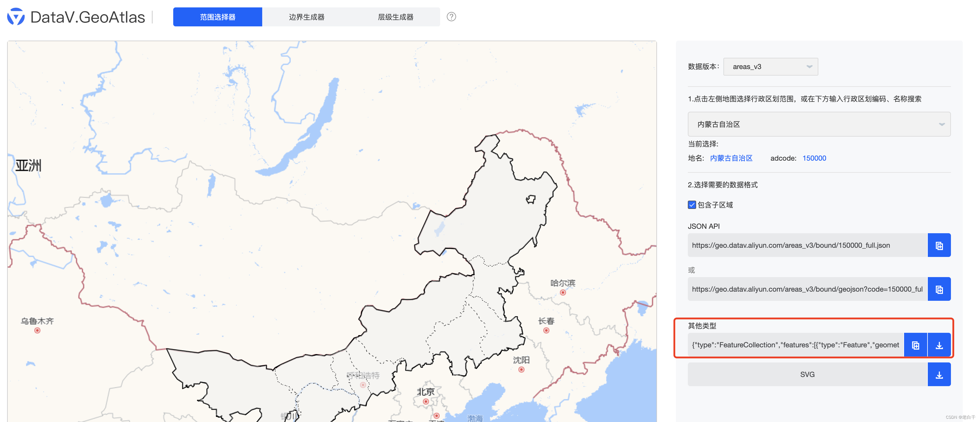Click the 沈阳 city marker dot

tap(521, 370)
